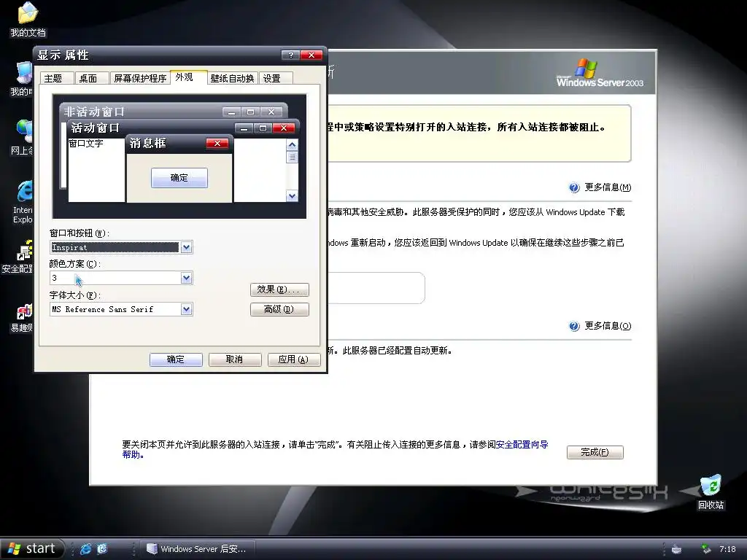Image resolution: width=747 pixels, height=560 pixels.
Task: Click the 高级(D) button
Action: 279,309
